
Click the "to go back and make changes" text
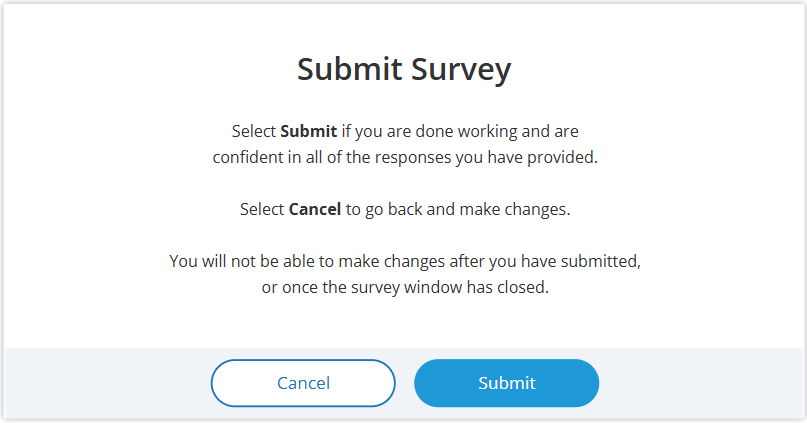point(458,209)
